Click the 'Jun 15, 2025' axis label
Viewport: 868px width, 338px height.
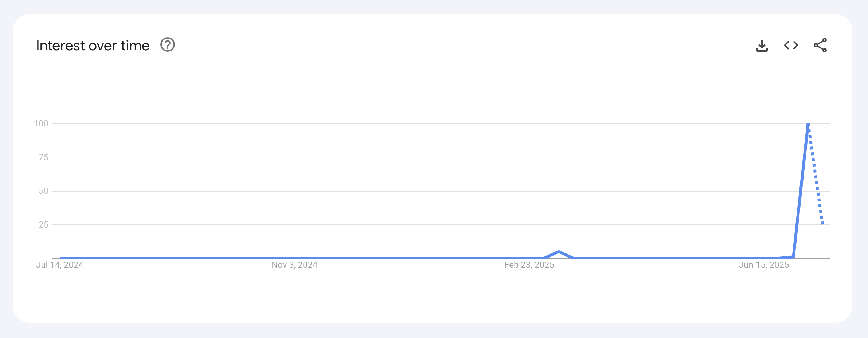pyautogui.click(x=764, y=265)
